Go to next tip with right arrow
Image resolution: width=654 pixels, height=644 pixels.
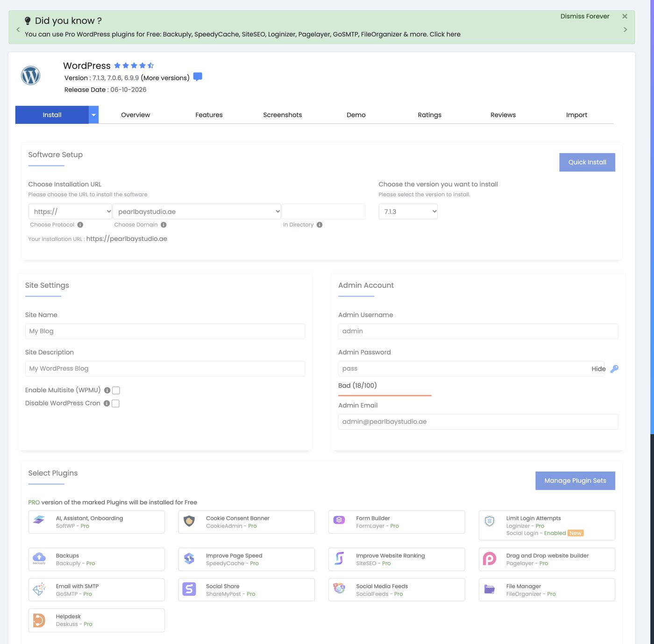(625, 29)
